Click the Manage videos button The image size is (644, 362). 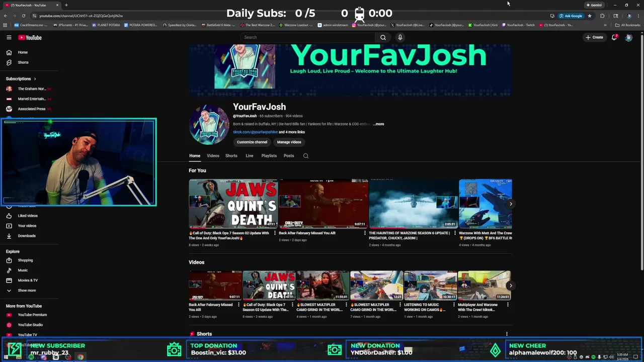(289, 142)
